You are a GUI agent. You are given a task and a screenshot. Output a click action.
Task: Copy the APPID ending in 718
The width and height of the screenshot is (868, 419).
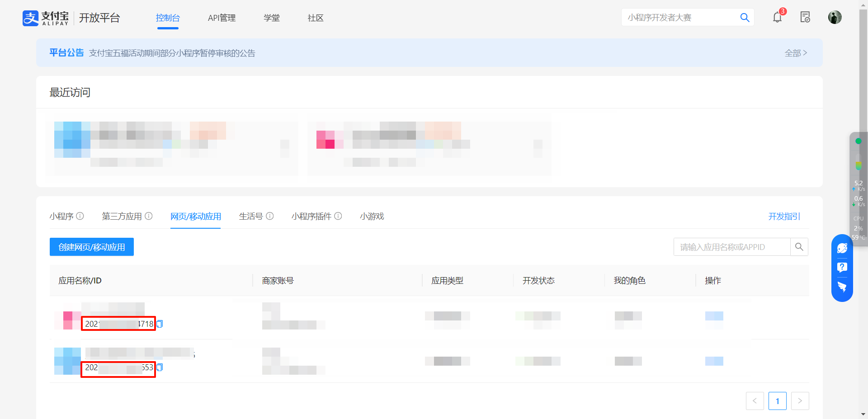(x=160, y=324)
